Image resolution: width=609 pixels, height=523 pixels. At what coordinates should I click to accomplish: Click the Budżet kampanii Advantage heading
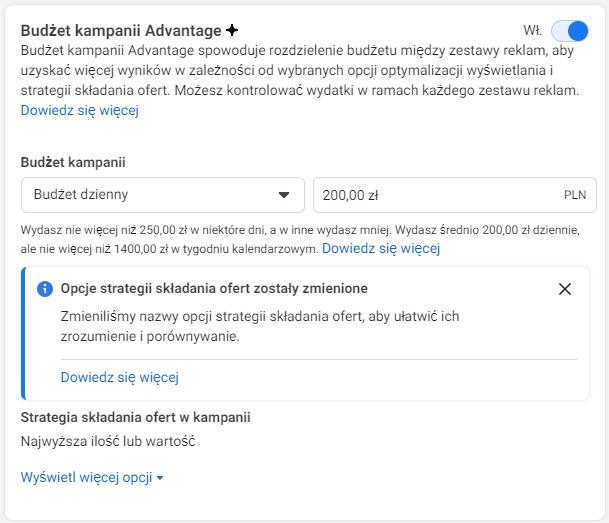120,31
